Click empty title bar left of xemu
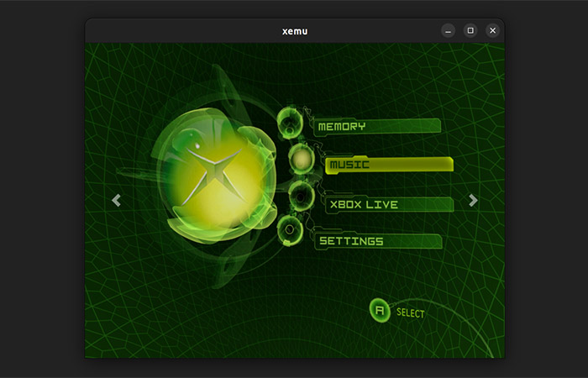This screenshot has height=378, width=588. pos(185,31)
